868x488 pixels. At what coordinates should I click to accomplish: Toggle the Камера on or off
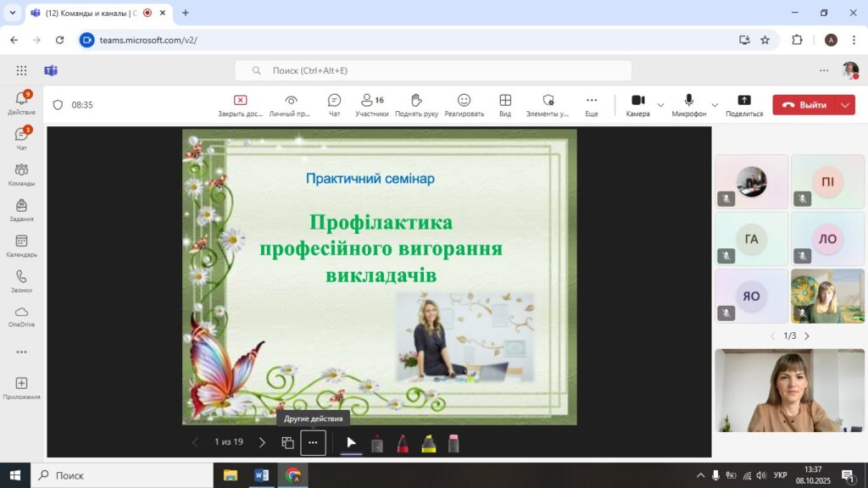637,104
